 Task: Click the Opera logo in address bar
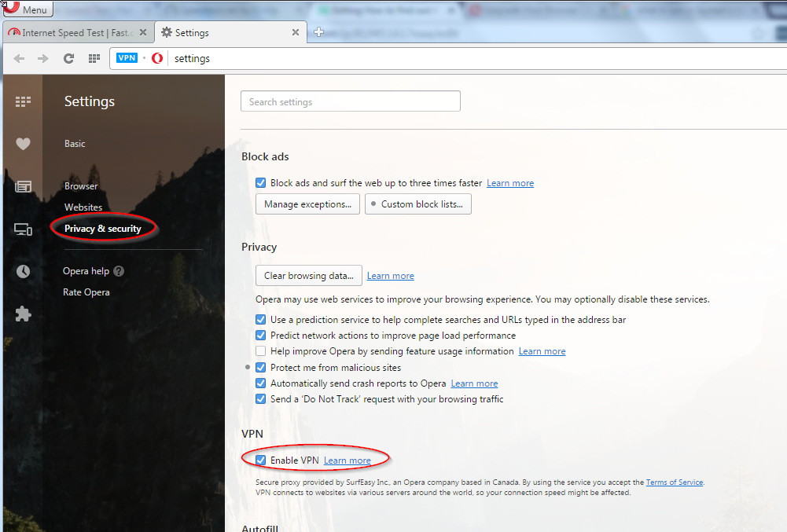(x=157, y=58)
